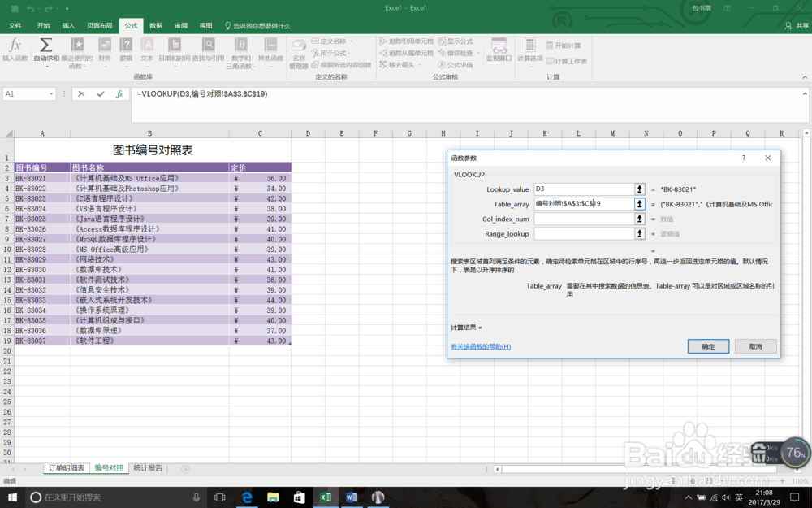
Task: Click Create from Selection (根据所选内容创建)
Action: pos(341,65)
